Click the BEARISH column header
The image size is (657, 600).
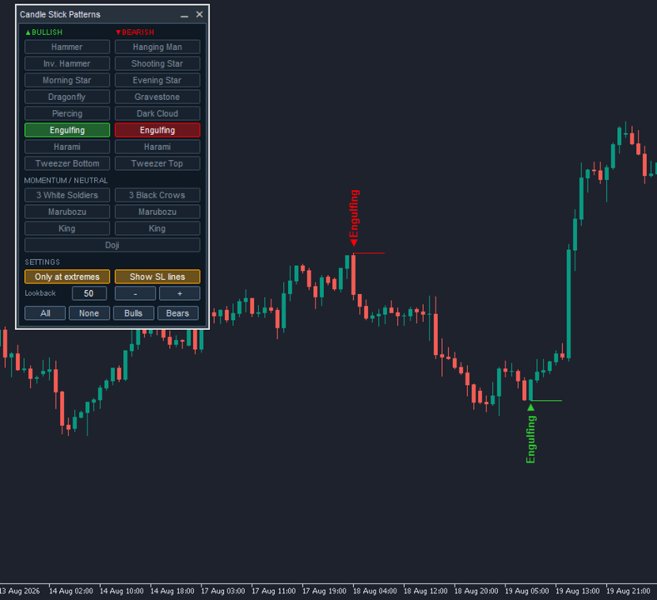pyautogui.click(x=135, y=32)
